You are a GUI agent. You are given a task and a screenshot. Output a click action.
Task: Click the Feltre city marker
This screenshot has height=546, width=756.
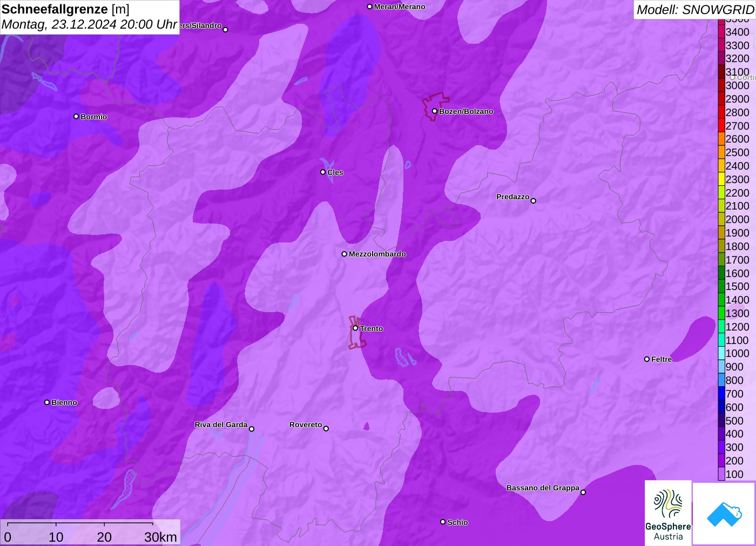646,359
